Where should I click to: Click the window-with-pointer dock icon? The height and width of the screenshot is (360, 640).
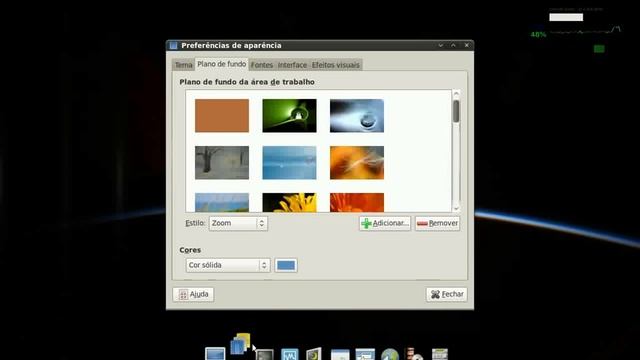(365, 354)
